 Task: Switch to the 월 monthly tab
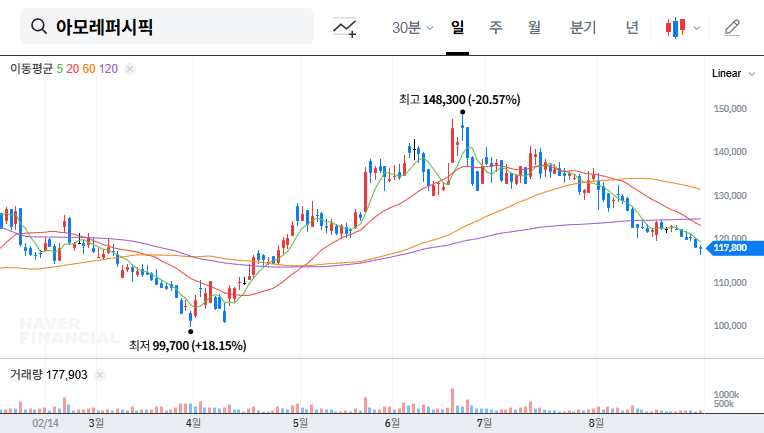coord(535,27)
